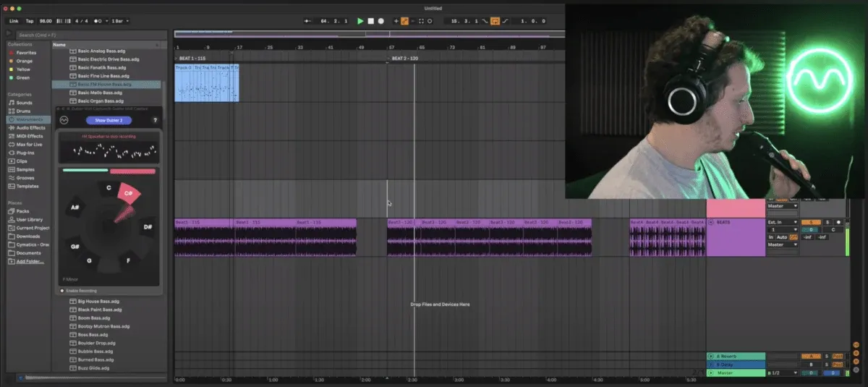Set BEATS monitor to Auto
868x387 pixels.
tap(782, 237)
